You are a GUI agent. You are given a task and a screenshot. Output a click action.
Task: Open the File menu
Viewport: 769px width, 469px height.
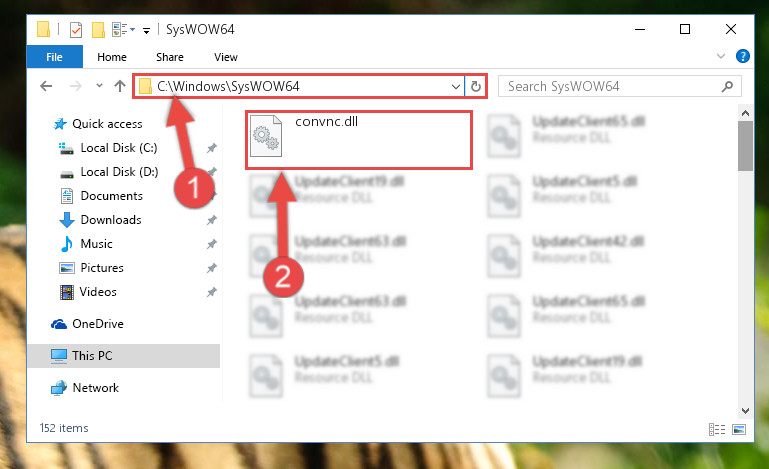tap(54, 57)
